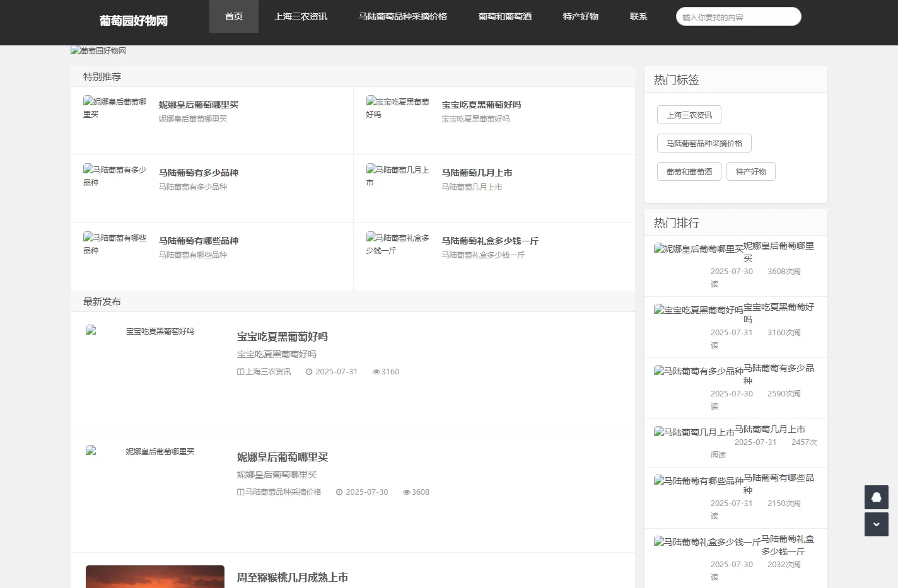The image size is (898, 588).
Task: Click the down-arrow floating button
Action: coord(876,524)
